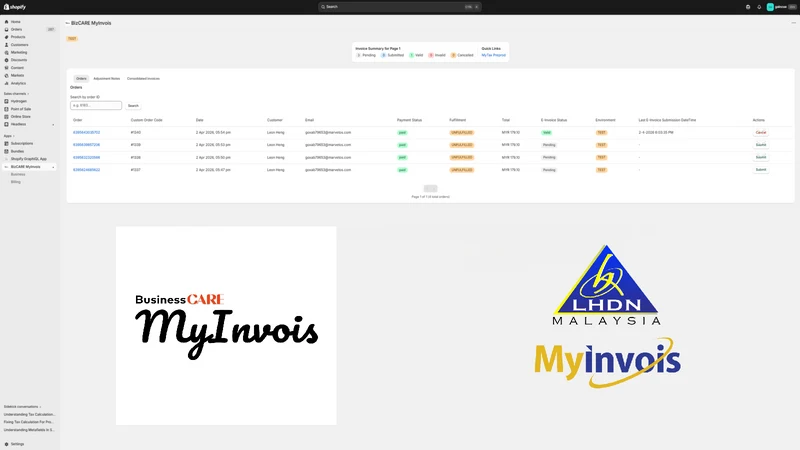The width and height of the screenshot is (800, 450).
Task: Expand the Sales channels section chevron
Action: (x=28, y=94)
